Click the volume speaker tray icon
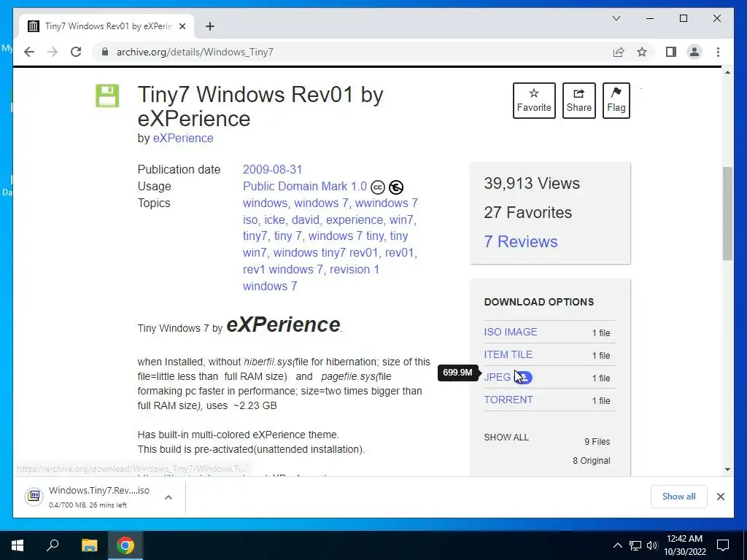This screenshot has height=560, width=747. coord(652,545)
